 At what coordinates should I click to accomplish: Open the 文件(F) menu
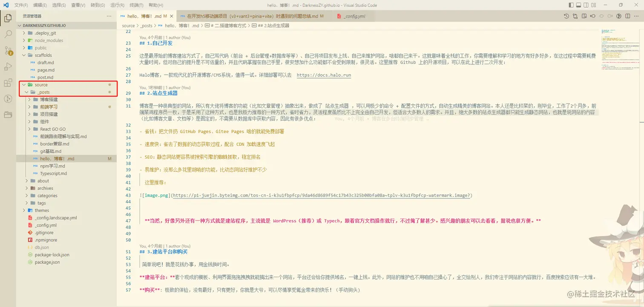tap(21, 5)
